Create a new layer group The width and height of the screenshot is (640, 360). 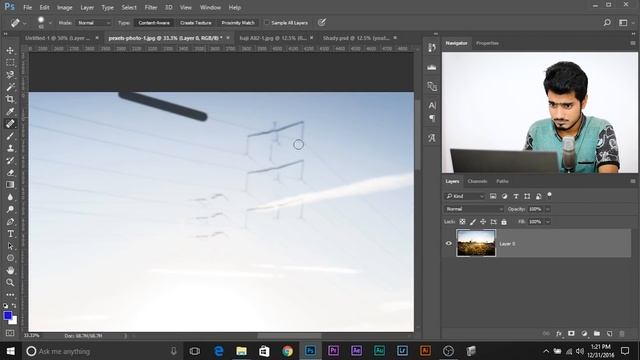coord(597,333)
